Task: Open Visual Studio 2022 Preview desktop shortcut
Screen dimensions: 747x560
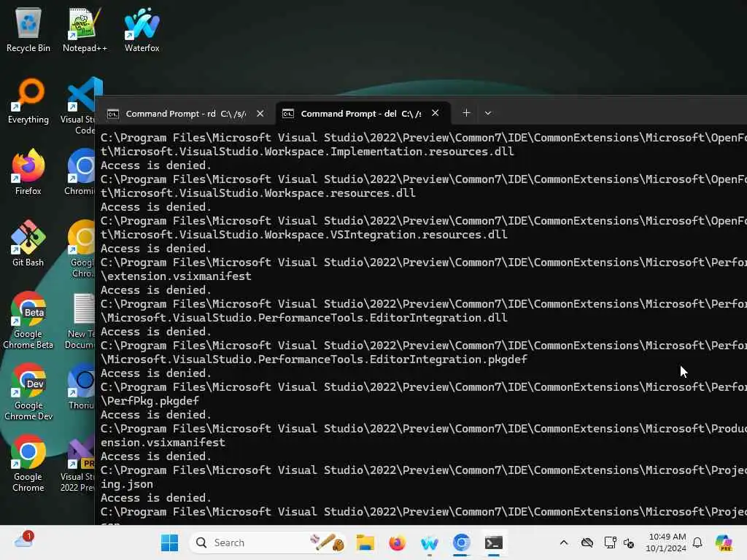Action: coord(77,463)
